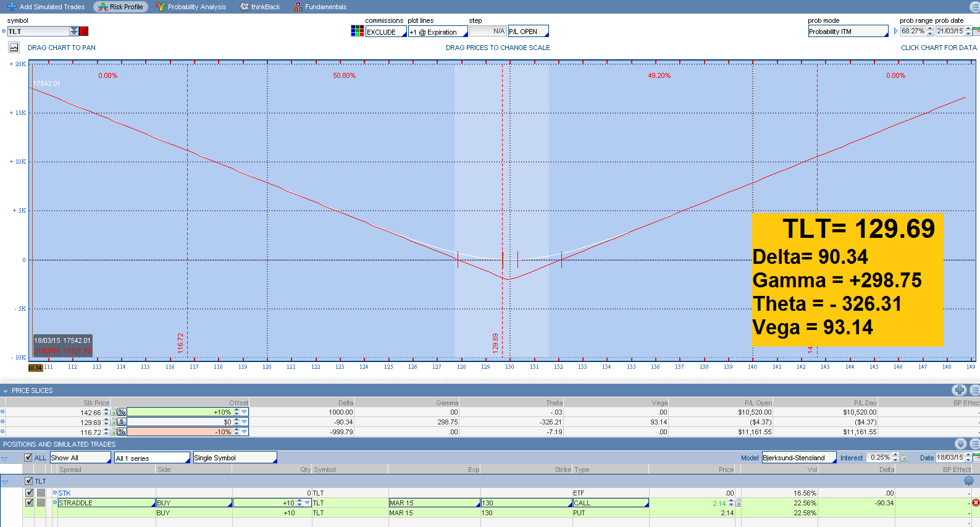Screen dimensions: 980x527
Task: Uncheck the STRADDLE row checkbox
Action: [29, 503]
